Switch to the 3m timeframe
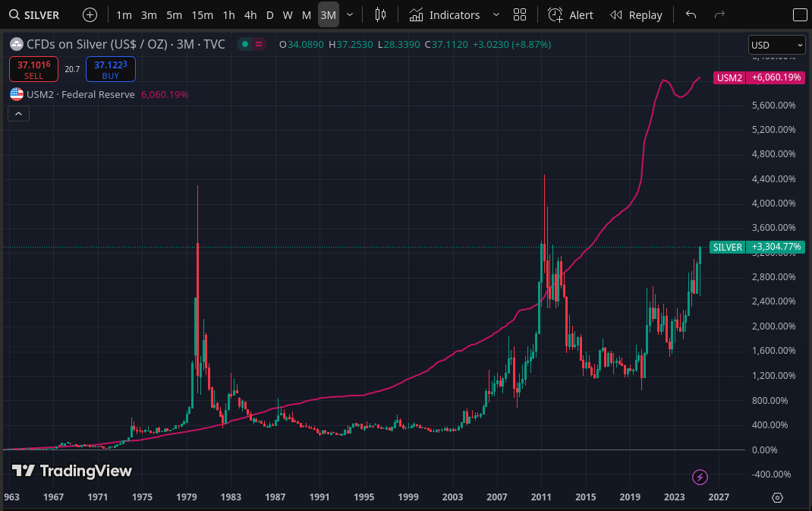This screenshot has width=812, height=511. coord(149,15)
